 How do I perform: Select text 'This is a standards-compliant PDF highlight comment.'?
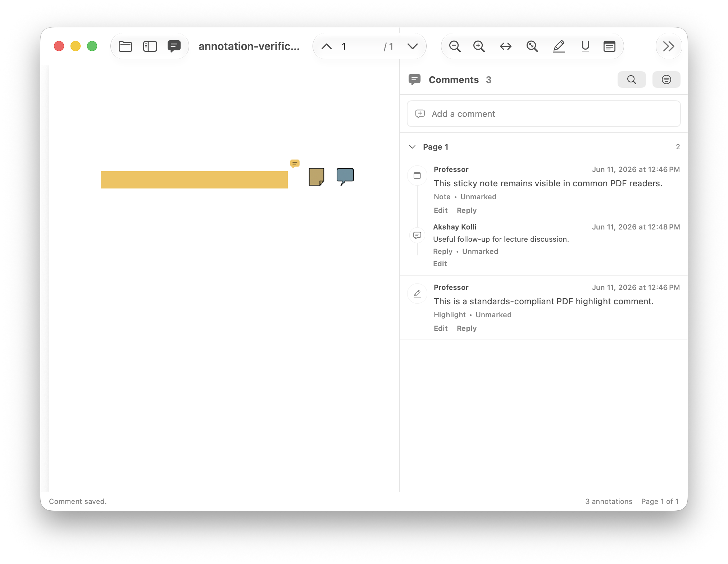point(543,301)
